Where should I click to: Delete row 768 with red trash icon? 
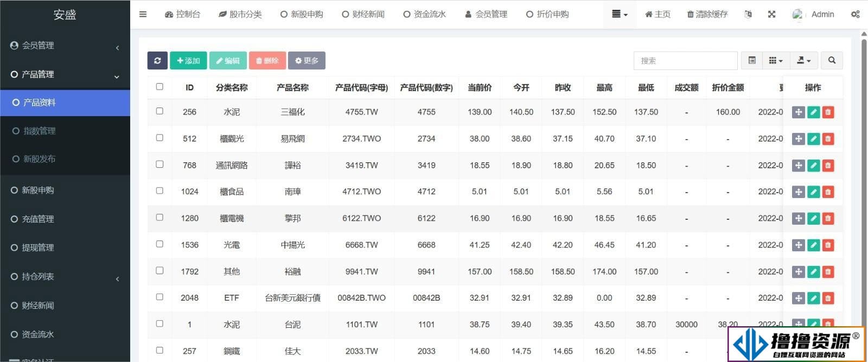point(828,166)
